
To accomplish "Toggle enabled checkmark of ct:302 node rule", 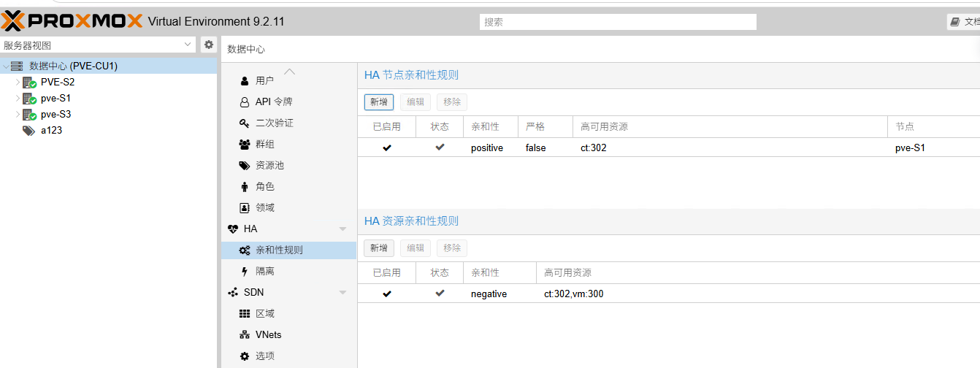I will (x=387, y=147).
